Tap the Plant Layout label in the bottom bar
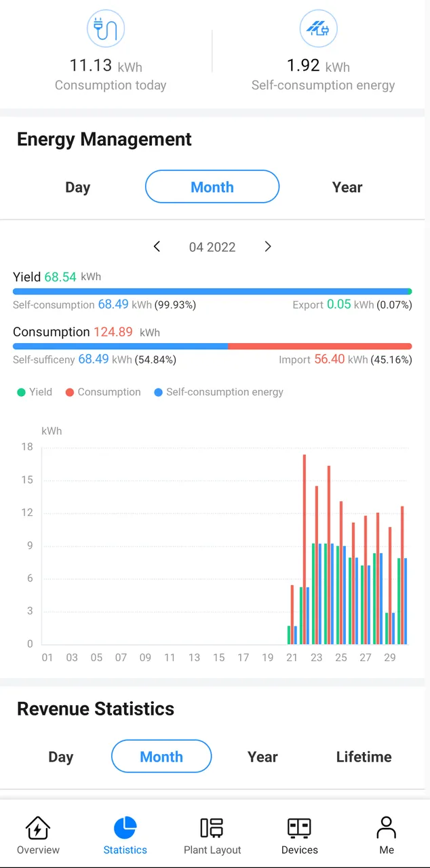Screen dimensions: 430x868 212,850
